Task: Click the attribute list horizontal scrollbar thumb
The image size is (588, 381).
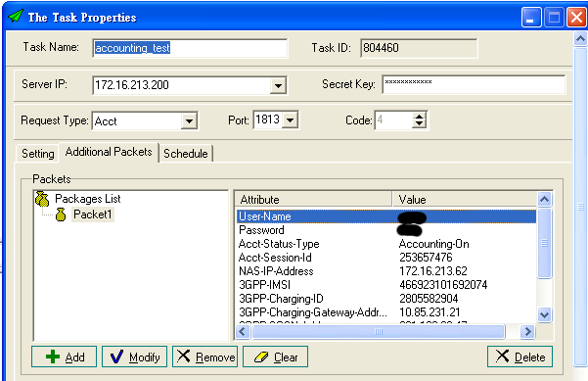Action: (x=379, y=331)
